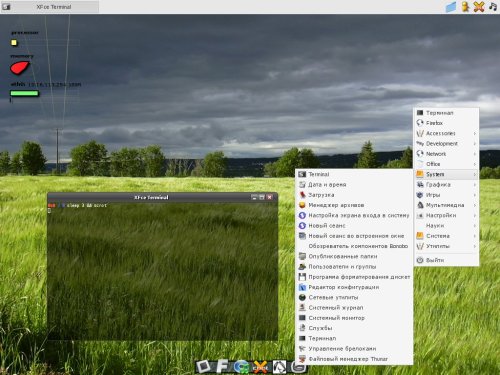
Task: Launch Файловый менеджер Thunar
Action: (x=354, y=359)
